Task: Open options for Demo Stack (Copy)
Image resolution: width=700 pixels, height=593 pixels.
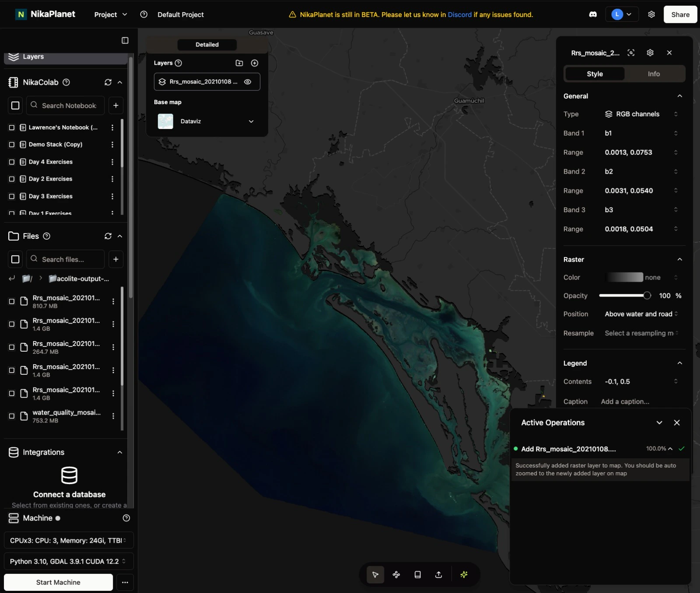Action: tap(112, 144)
